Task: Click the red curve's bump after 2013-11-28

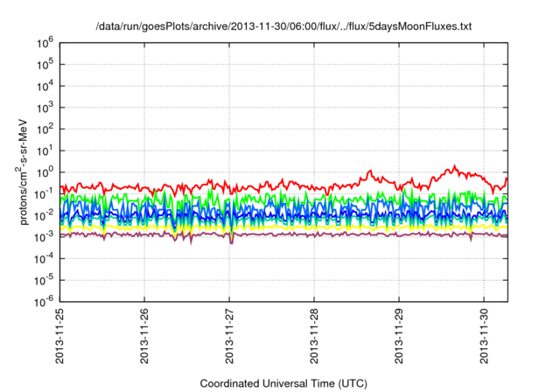Action: (x=370, y=171)
